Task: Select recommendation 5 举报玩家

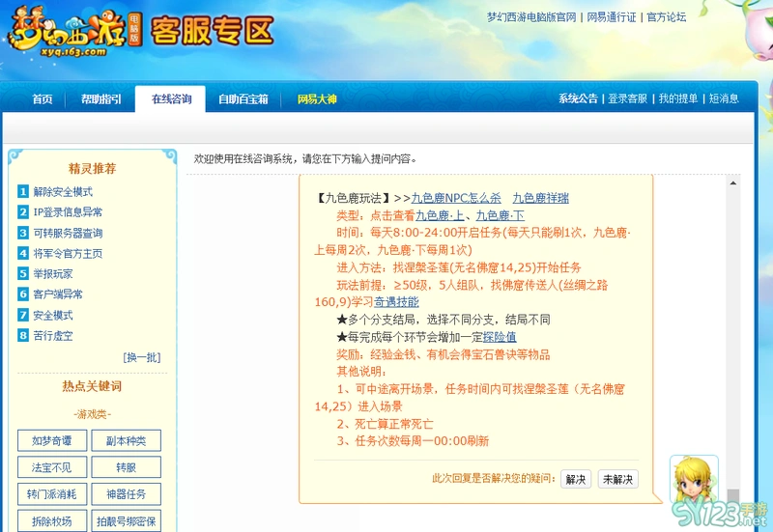Action: click(x=53, y=274)
